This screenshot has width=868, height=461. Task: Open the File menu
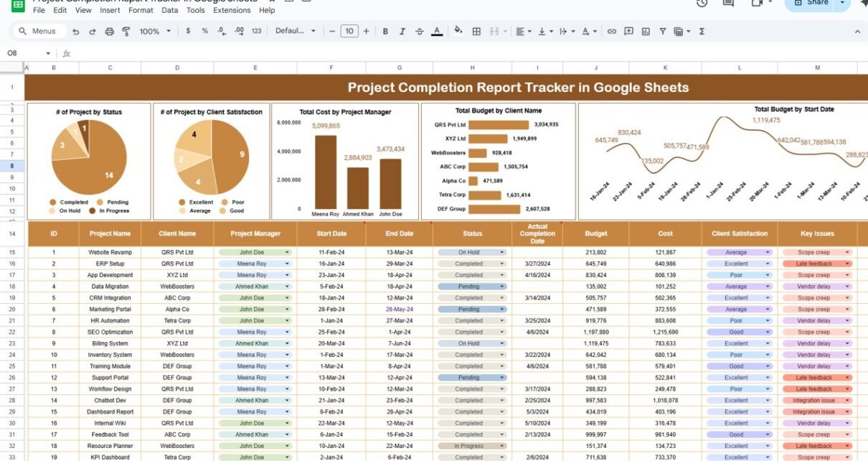point(39,11)
